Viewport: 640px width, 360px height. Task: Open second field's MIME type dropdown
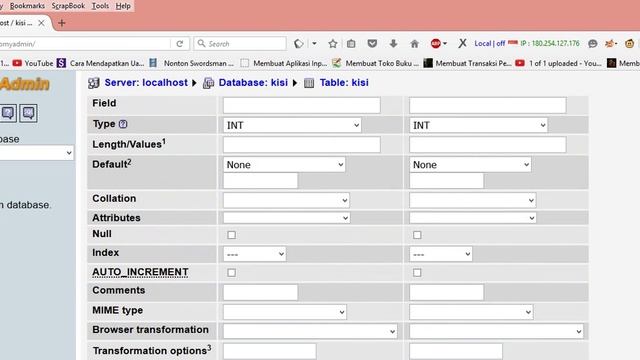click(x=471, y=312)
